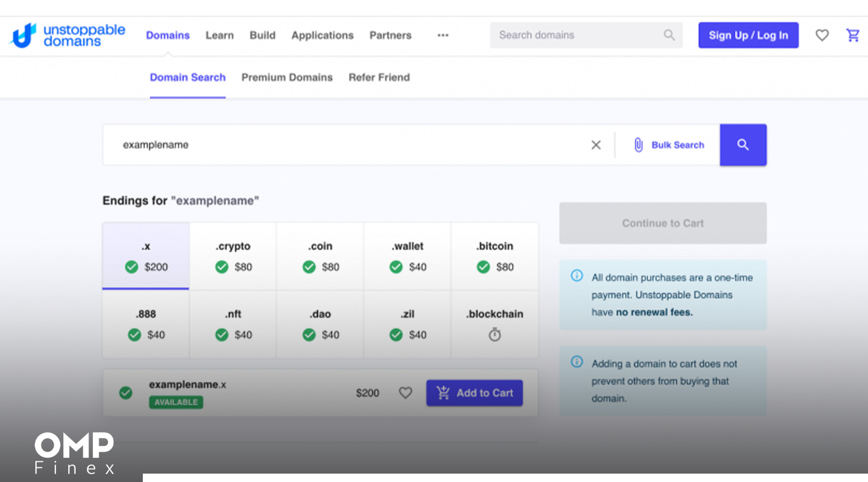Click the green check in .crypto tile
The height and width of the screenshot is (482, 868).
(x=222, y=267)
